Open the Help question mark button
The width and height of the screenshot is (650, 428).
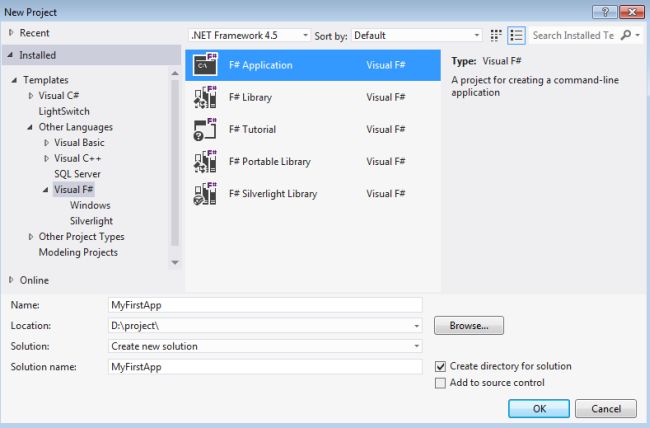tap(605, 12)
